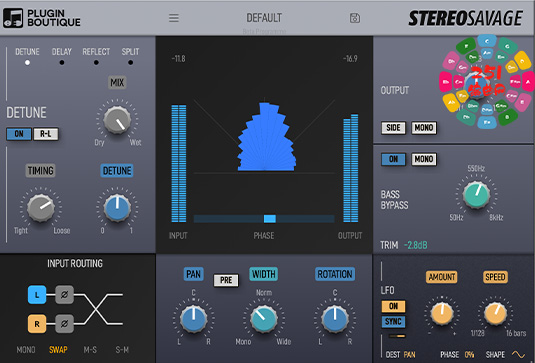Click the input level meter
The height and width of the screenshot is (363, 535).
pos(179,163)
